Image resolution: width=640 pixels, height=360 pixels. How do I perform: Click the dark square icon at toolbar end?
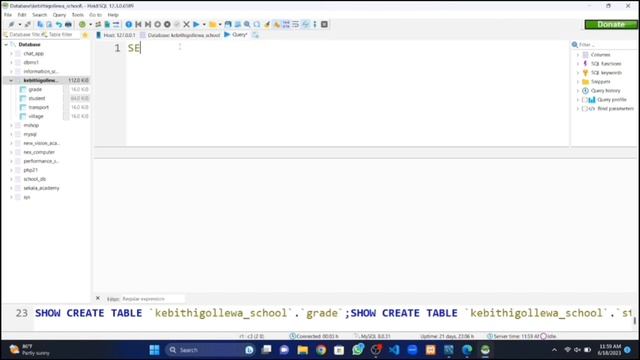[x=324, y=24]
